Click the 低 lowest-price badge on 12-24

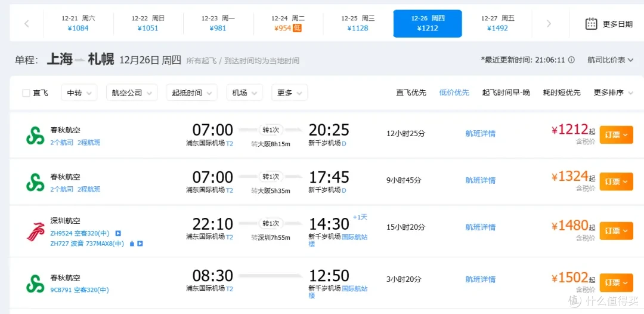tap(297, 28)
